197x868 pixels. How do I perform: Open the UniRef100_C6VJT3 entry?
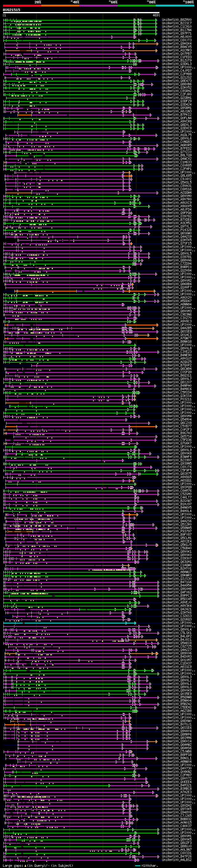[176, 40]
